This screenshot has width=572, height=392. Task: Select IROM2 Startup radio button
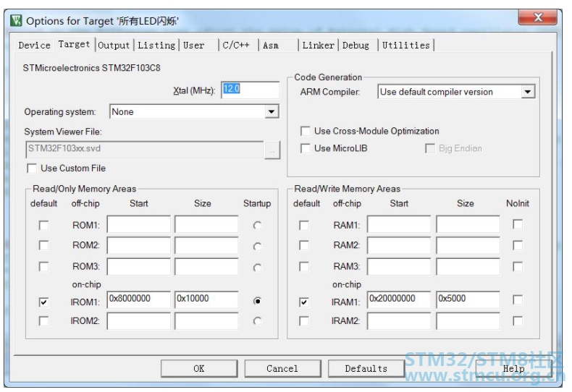[257, 321]
